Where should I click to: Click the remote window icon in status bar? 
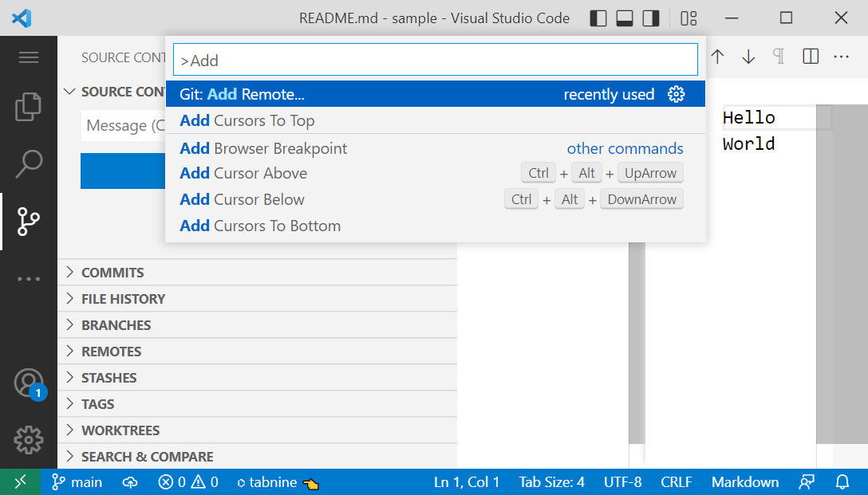pyautogui.click(x=21, y=481)
